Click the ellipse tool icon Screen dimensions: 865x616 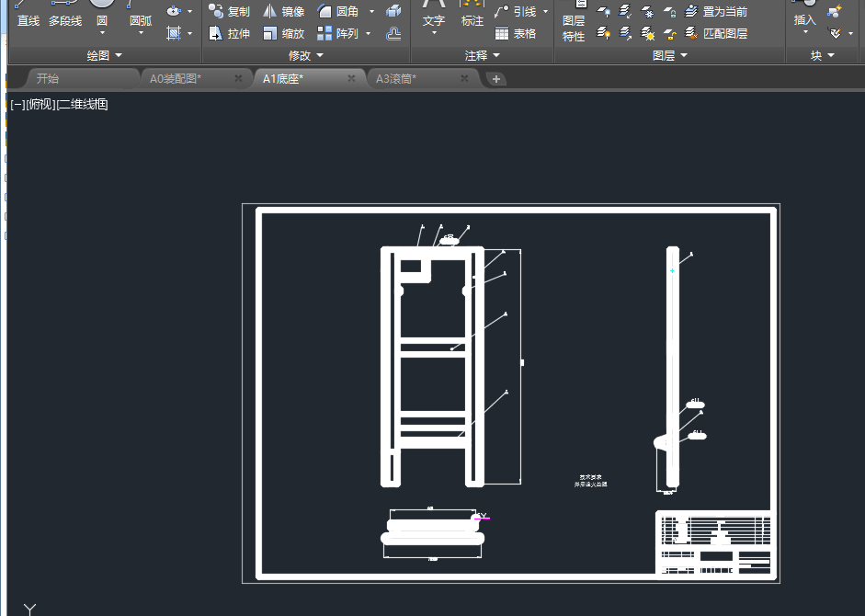(x=174, y=11)
